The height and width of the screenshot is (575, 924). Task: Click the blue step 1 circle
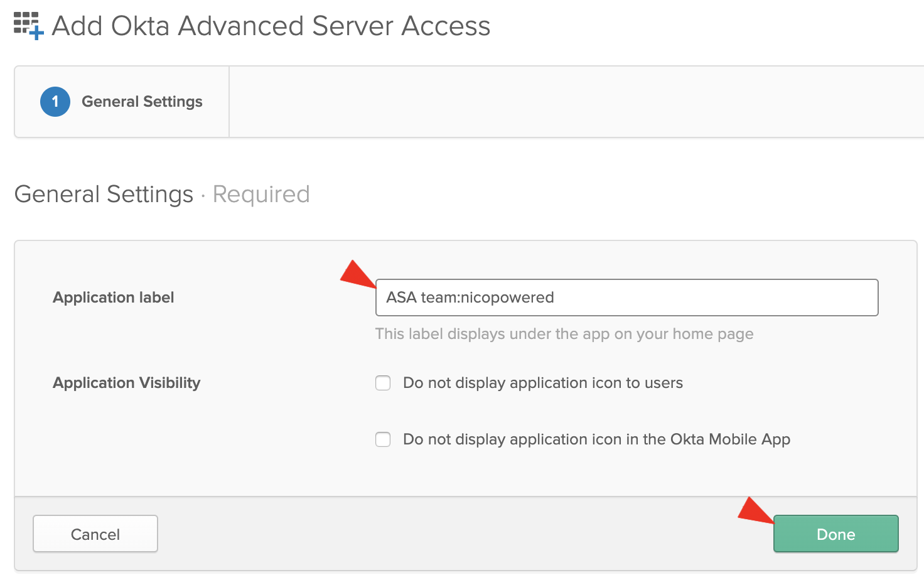tap(55, 102)
